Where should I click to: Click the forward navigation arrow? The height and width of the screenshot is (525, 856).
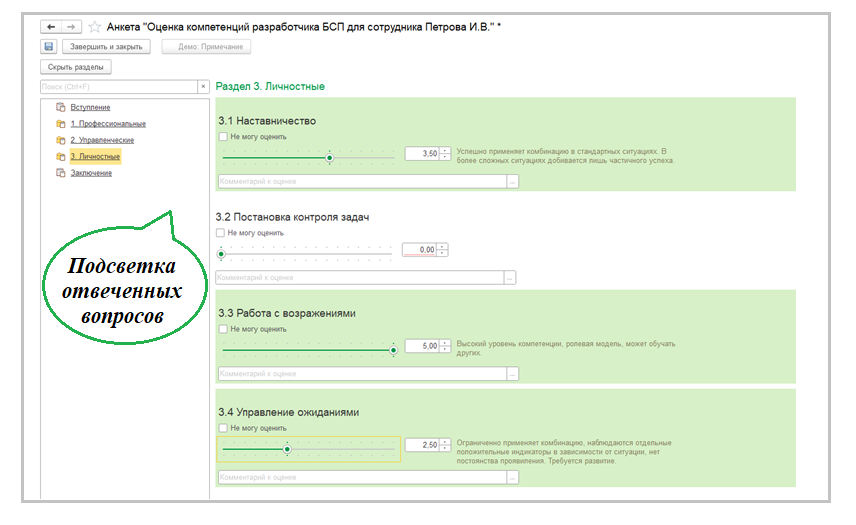(x=70, y=26)
